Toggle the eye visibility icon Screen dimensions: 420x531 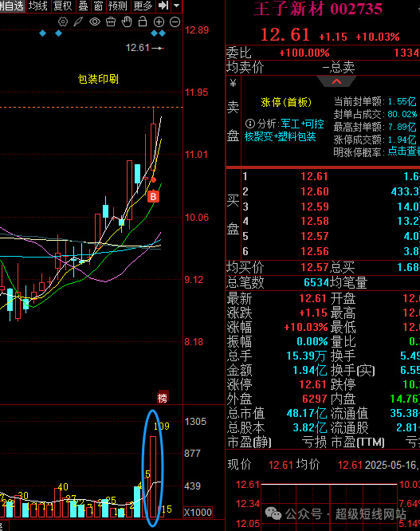(94, 22)
